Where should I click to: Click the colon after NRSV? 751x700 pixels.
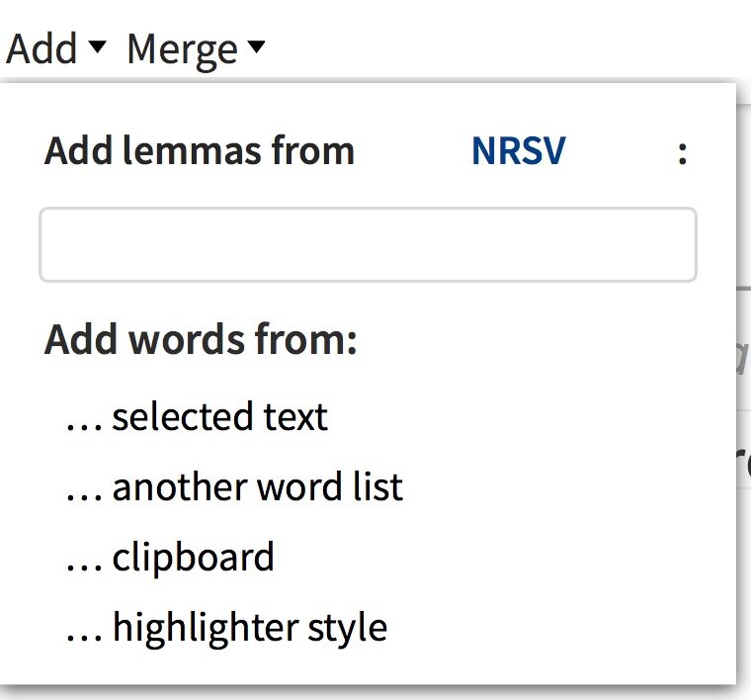(x=683, y=154)
